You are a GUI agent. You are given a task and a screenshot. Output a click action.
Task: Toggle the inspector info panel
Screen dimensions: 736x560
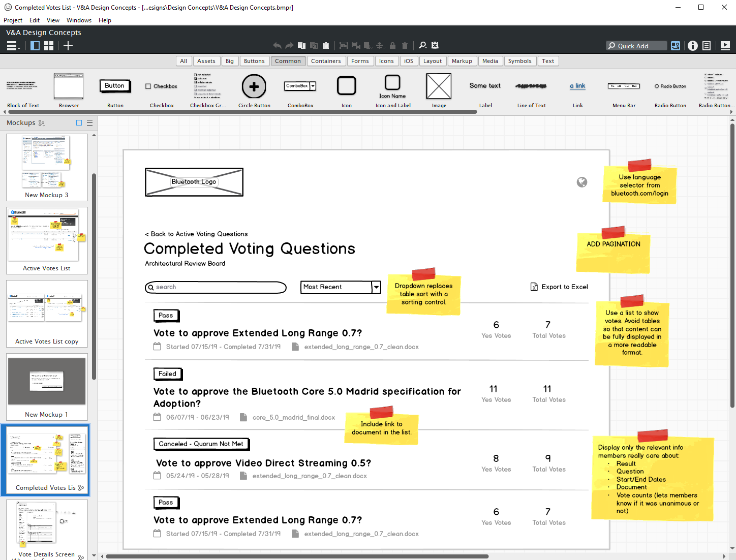(693, 46)
